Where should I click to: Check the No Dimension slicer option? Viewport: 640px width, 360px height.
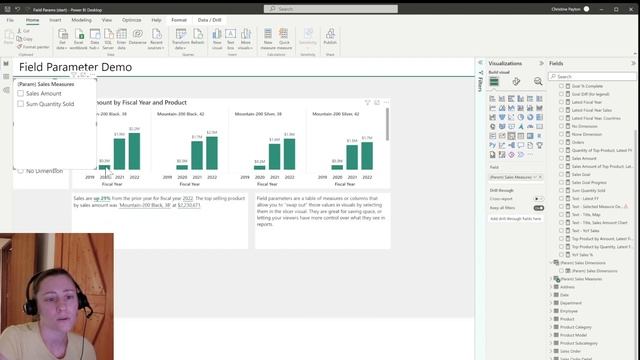click(20, 171)
